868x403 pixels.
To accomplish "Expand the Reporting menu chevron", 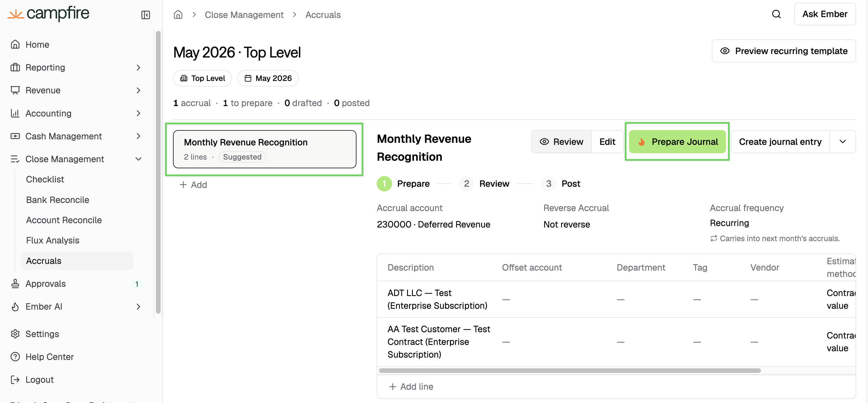I will (x=138, y=67).
